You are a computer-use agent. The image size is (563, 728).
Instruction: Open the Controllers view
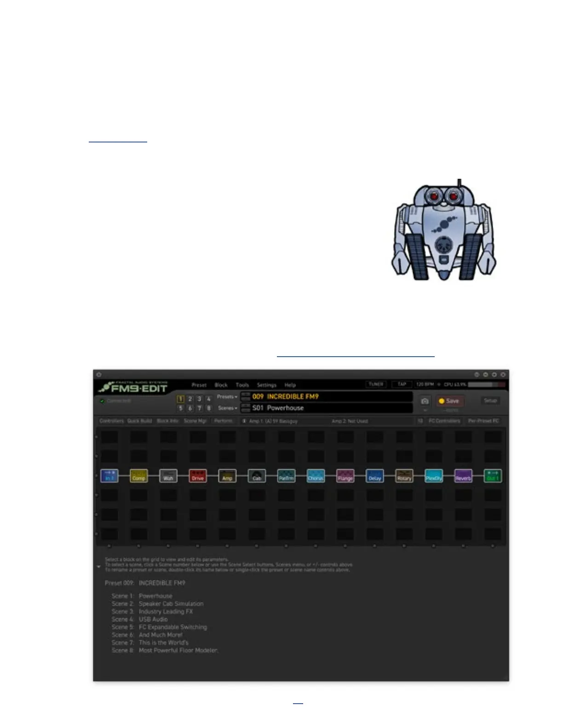pos(112,421)
